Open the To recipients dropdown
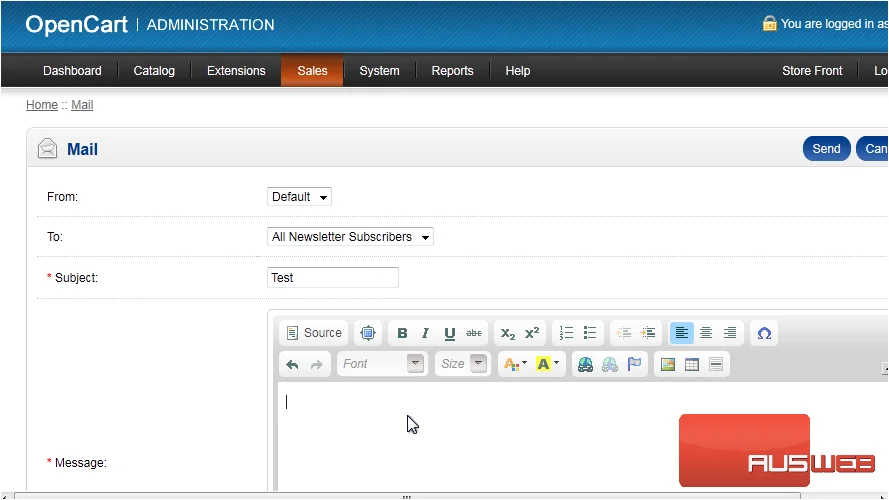 point(350,236)
